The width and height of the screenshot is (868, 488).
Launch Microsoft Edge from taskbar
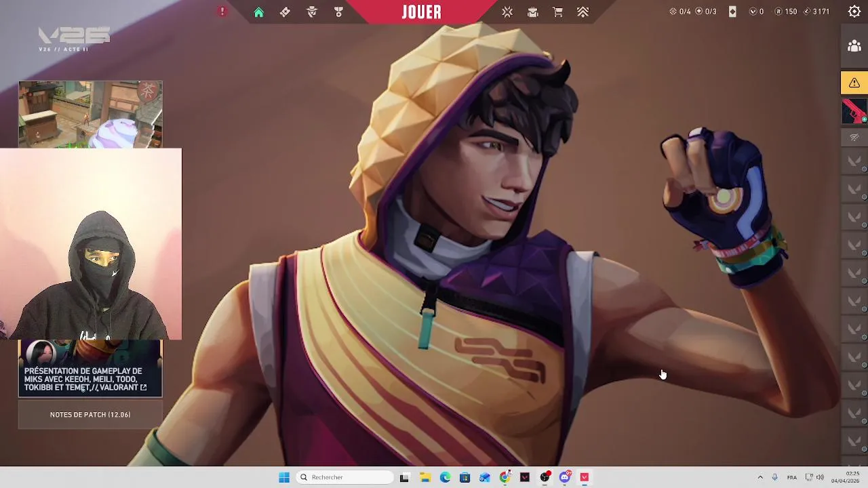tap(445, 477)
